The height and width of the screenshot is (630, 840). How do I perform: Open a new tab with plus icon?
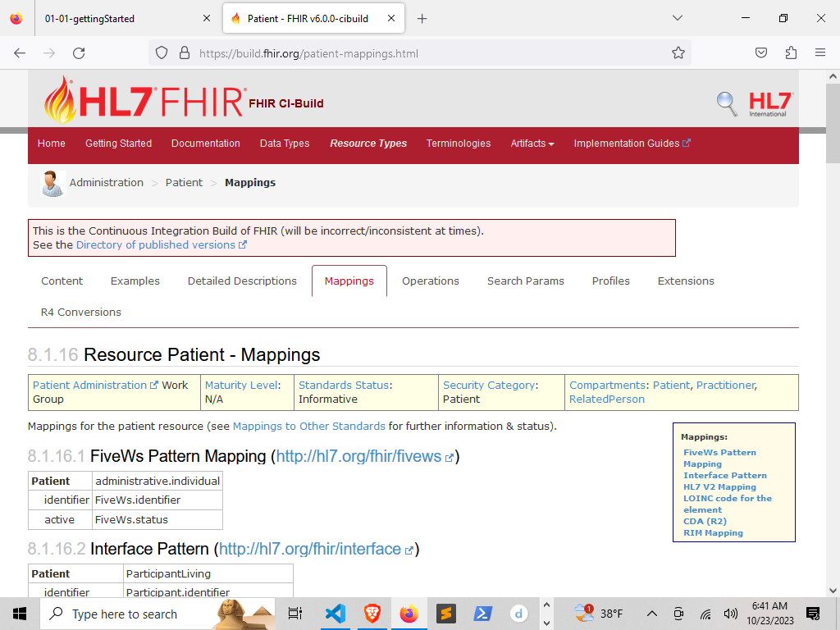pyautogui.click(x=422, y=19)
